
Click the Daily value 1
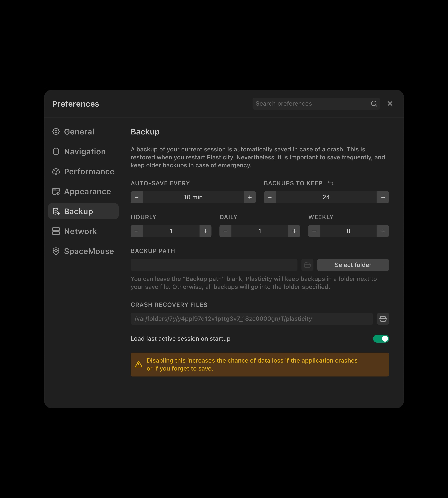coord(260,231)
